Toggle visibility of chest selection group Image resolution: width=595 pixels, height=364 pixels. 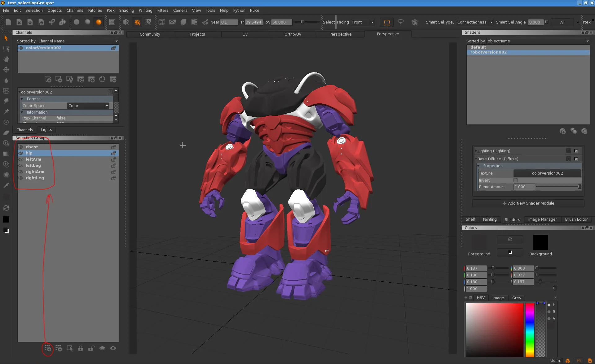[x=21, y=147]
